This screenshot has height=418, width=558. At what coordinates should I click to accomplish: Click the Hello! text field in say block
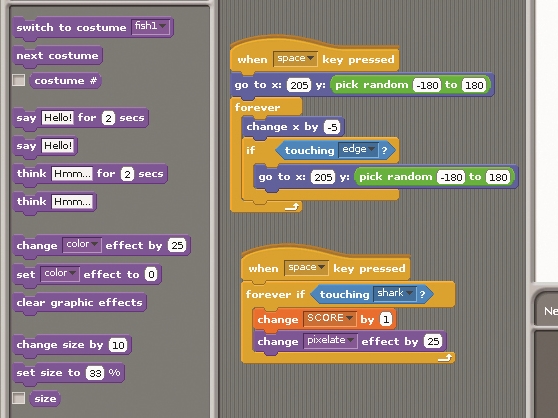point(58,145)
